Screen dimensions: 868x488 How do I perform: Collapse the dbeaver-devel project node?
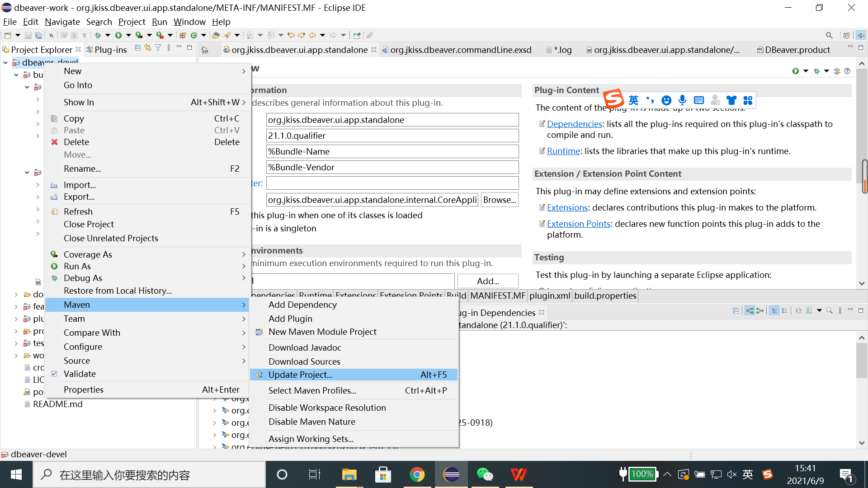point(6,62)
